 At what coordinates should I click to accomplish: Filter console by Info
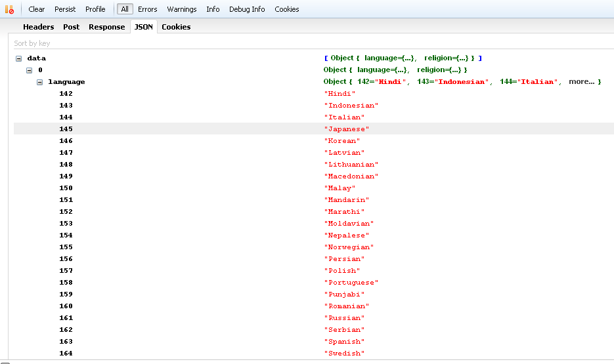[x=213, y=9]
